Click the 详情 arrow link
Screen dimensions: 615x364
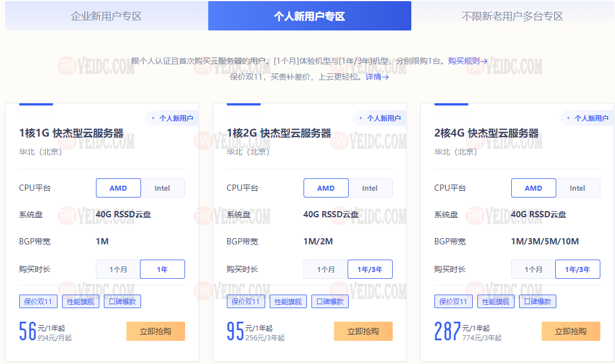[x=377, y=77]
